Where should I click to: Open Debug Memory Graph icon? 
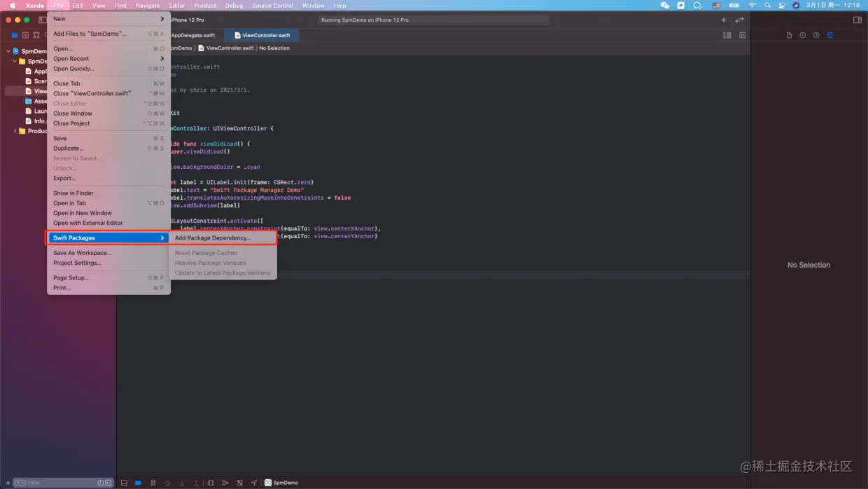tap(225, 483)
